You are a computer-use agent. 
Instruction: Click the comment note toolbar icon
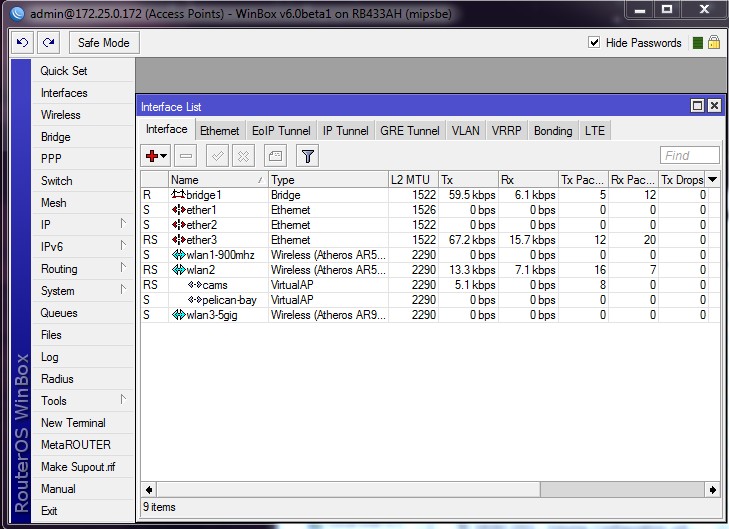point(275,156)
